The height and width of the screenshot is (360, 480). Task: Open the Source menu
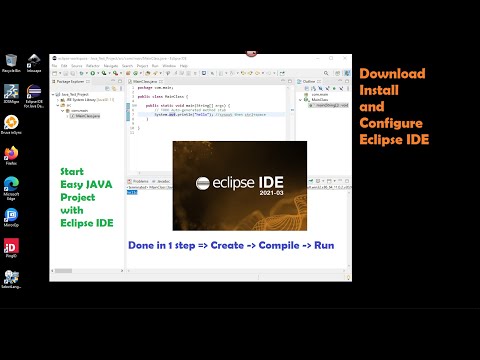tap(77, 66)
